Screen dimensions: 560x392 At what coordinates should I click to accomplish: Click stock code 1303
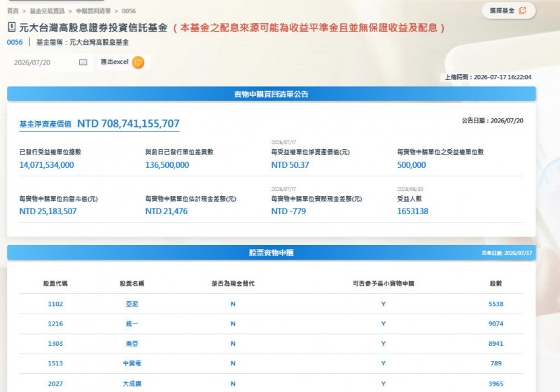coord(55,344)
